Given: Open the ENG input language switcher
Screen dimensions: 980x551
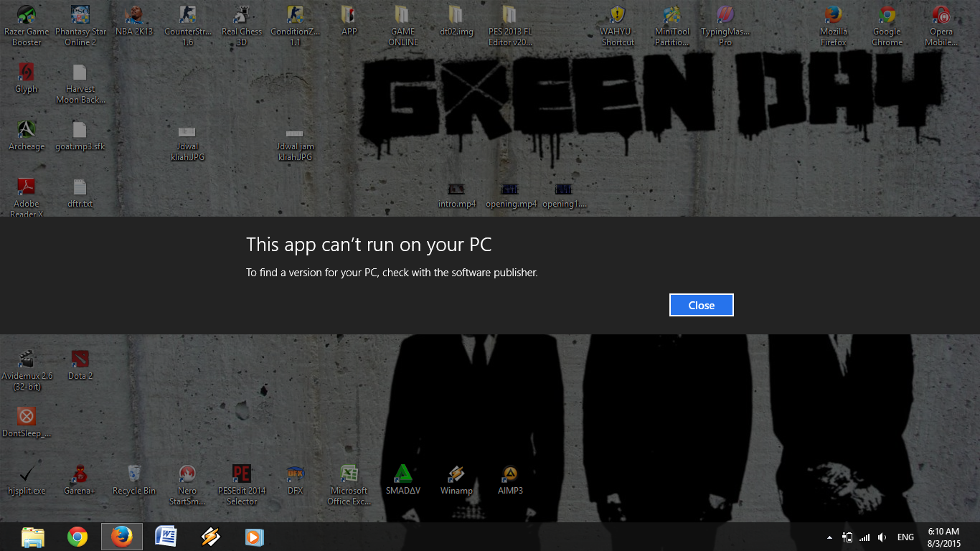Looking at the screenshot, I should pos(905,537).
